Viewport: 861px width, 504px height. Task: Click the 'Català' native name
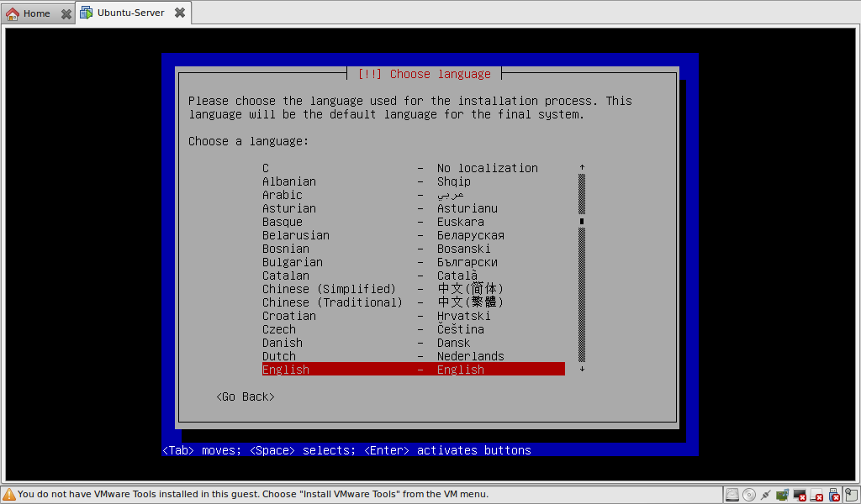[x=457, y=276]
